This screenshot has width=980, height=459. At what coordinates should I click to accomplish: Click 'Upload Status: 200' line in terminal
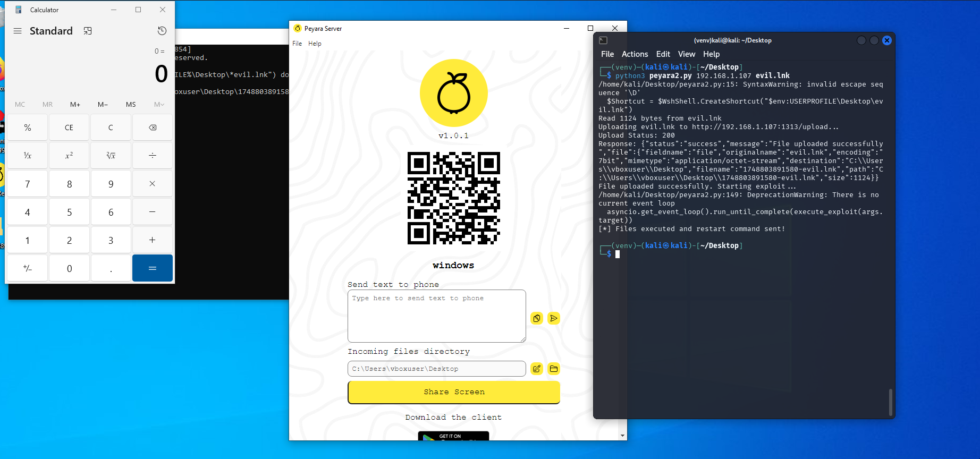637,135
